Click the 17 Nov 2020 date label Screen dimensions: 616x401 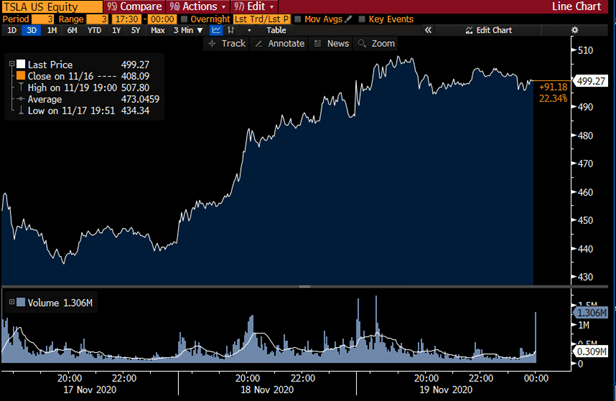pos(90,390)
